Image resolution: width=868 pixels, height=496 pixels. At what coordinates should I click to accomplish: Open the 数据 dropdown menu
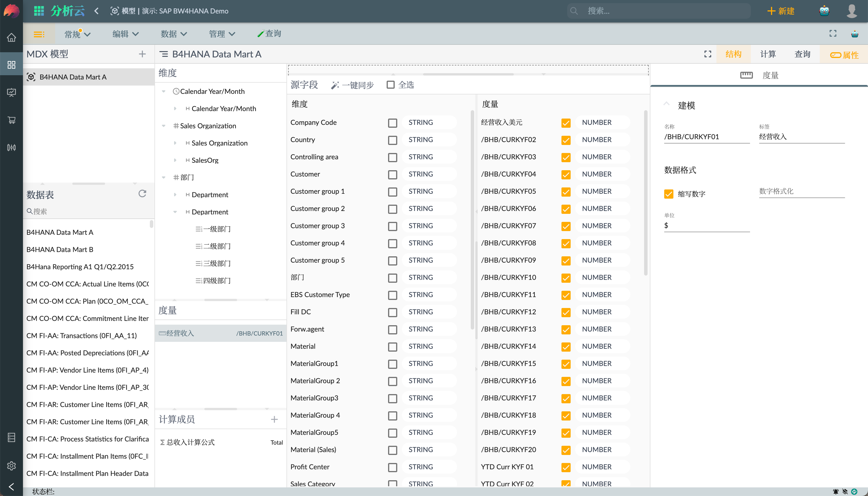[x=174, y=34]
